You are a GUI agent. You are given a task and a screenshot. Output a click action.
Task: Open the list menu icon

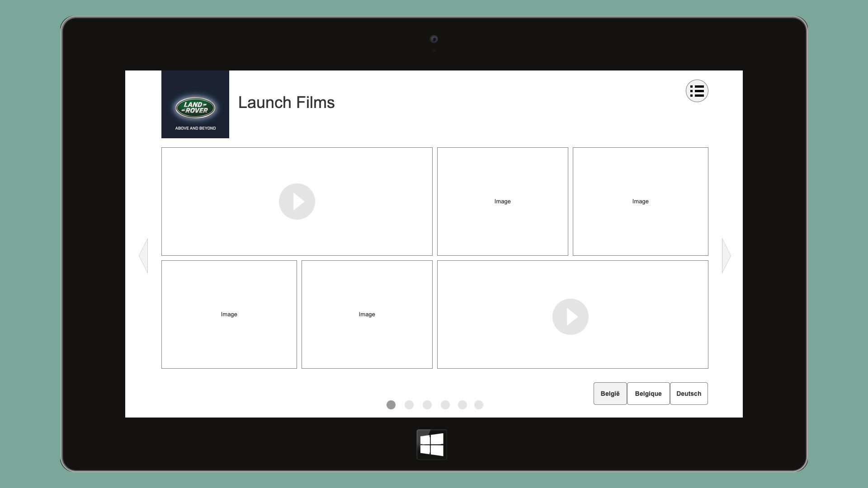[x=697, y=91]
